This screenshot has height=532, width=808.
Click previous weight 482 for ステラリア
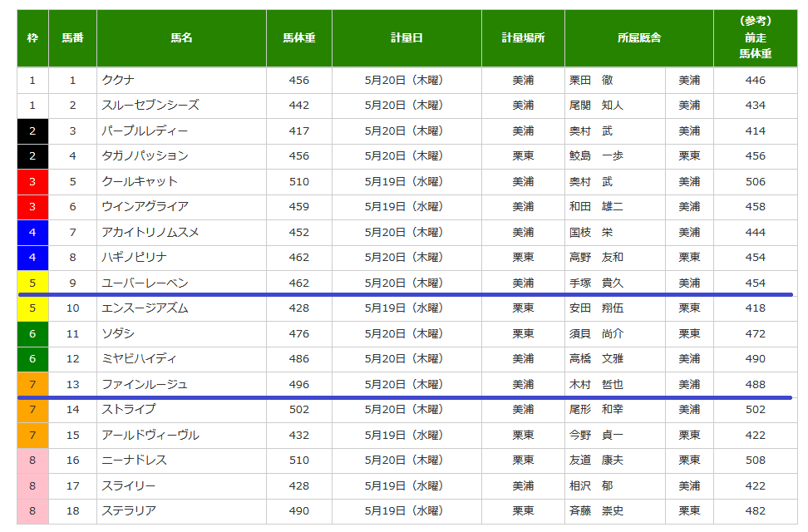pyautogui.click(x=756, y=511)
